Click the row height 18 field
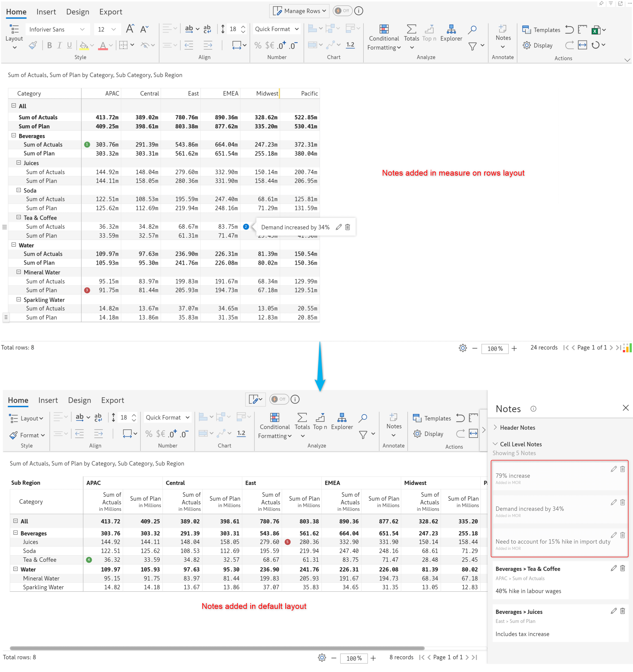633x672 pixels. [x=233, y=29]
